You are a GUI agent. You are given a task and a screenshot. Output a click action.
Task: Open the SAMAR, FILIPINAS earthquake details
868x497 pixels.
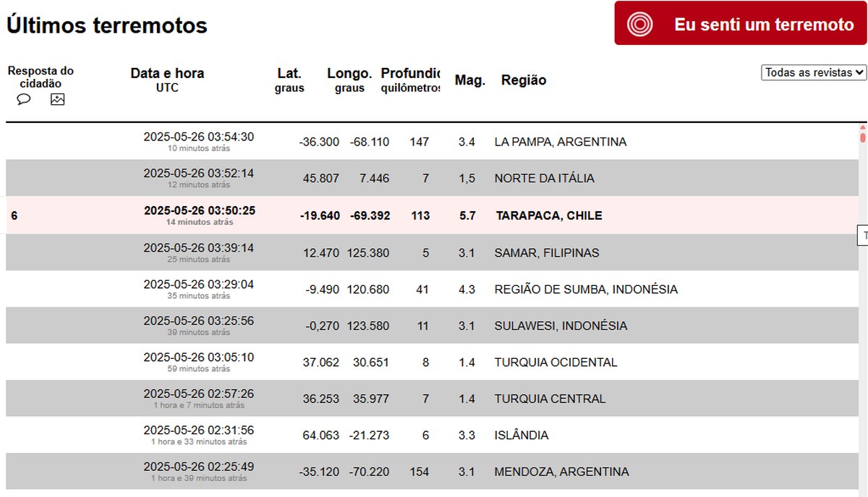546,252
